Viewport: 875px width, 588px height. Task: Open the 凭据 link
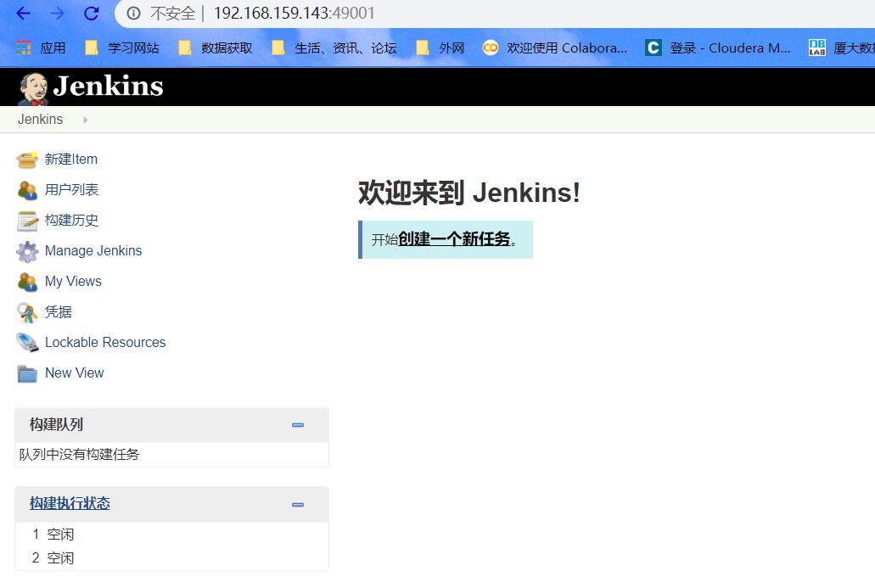coord(58,312)
